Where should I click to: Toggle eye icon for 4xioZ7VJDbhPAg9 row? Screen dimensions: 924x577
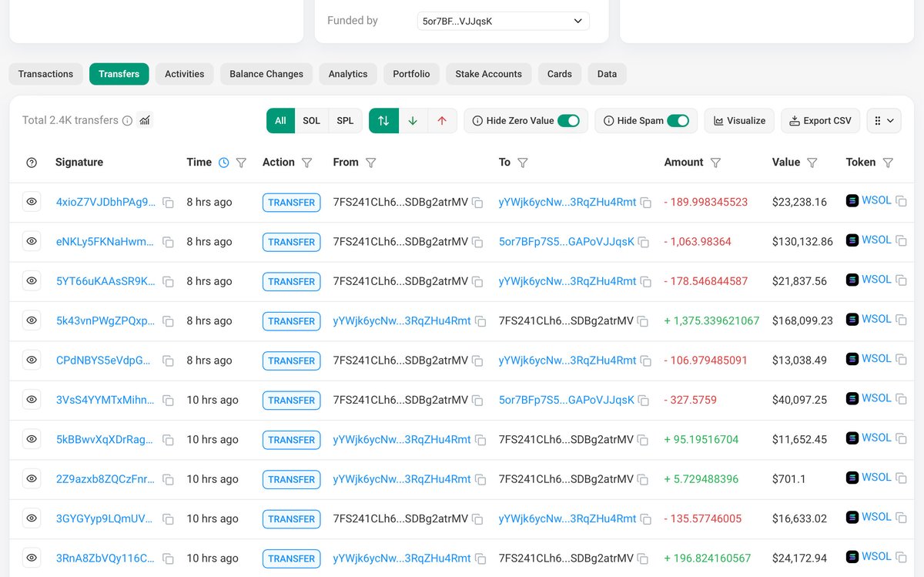pos(32,202)
